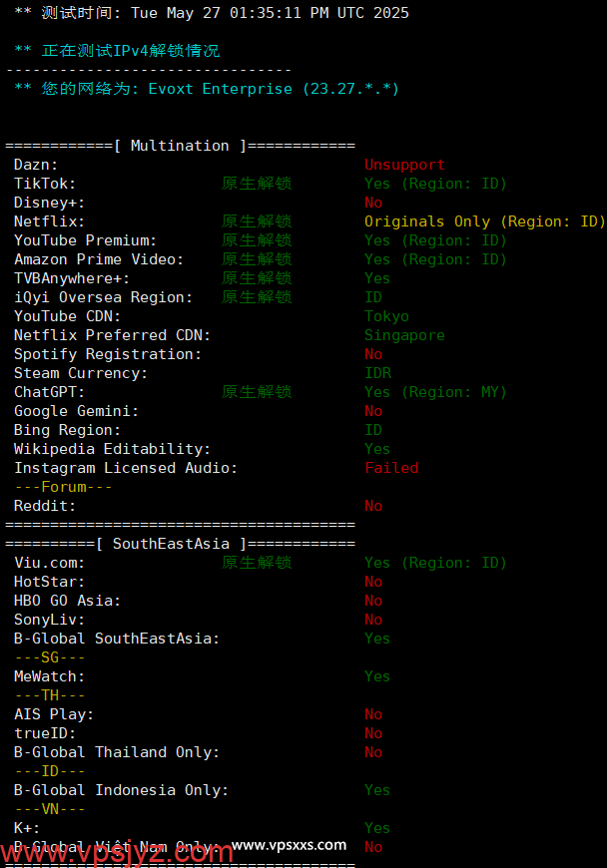Image resolution: width=607 pixels, height=868 pixels.
Task: Click the Reddit 'No' result
Action: [x=373, y=506]
